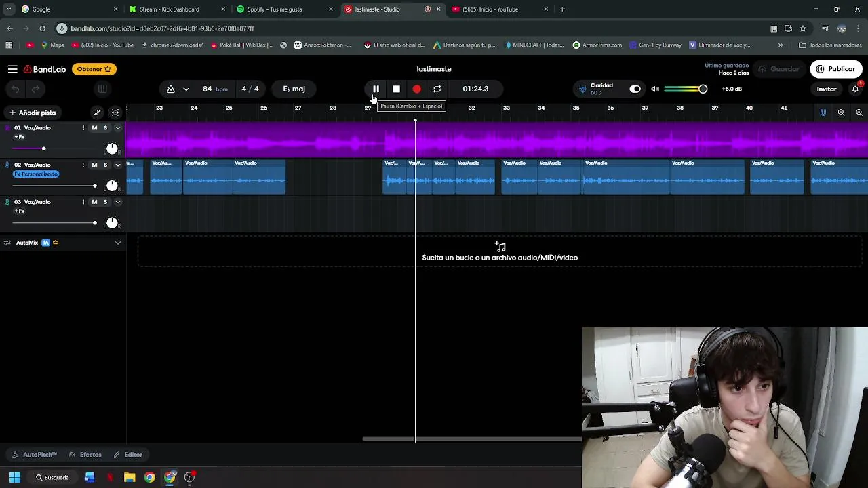This screenshot has height=488, width=868.
Task: Start recording with the red button
Action: (x=416, y=89)
